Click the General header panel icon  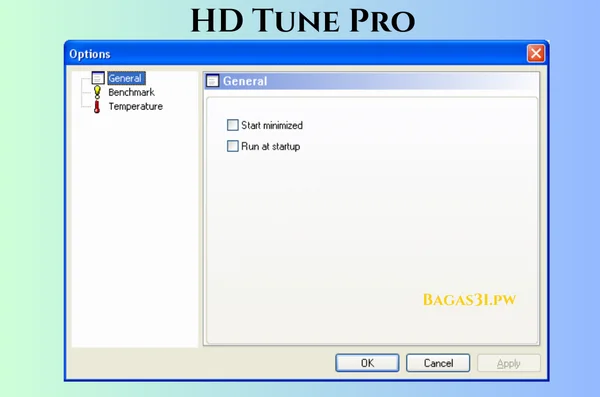coord(213,81)
